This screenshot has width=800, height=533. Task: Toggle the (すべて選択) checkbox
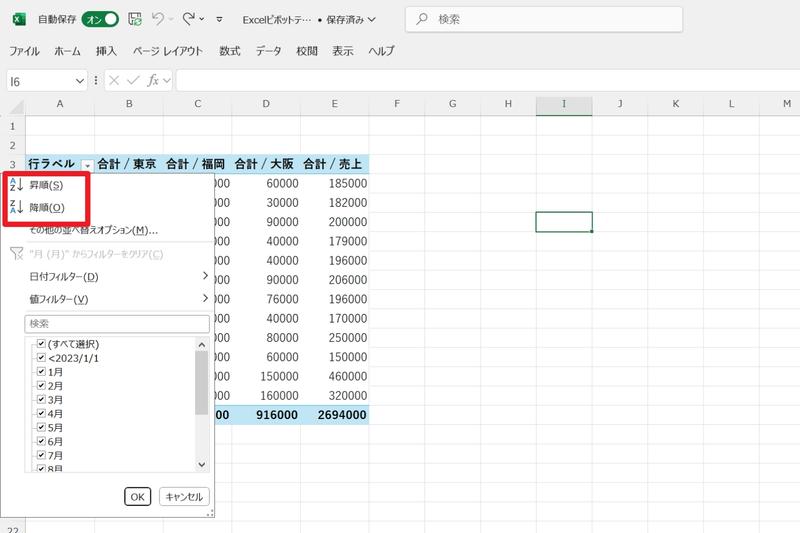tap(41, 343)
